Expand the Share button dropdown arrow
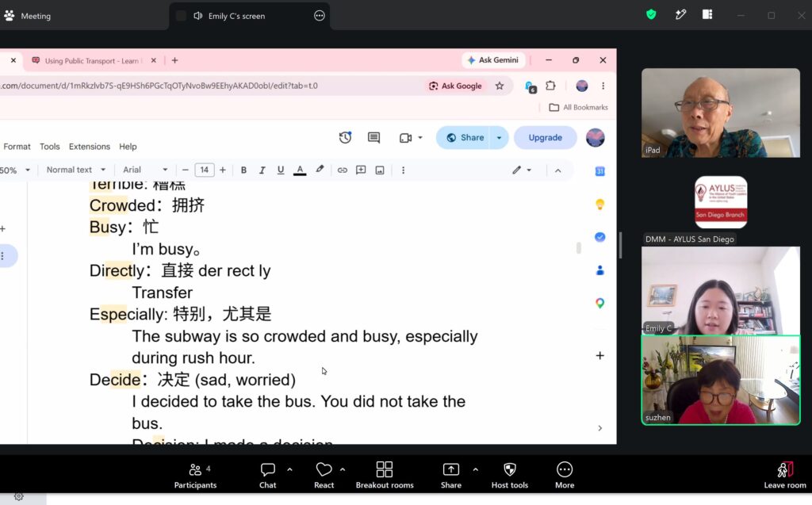The height and width of the screenshot is (505, 812). 499,138
